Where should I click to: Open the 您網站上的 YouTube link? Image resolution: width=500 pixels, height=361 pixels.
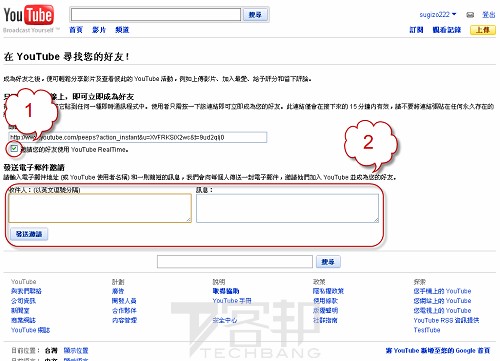[442, 301]
